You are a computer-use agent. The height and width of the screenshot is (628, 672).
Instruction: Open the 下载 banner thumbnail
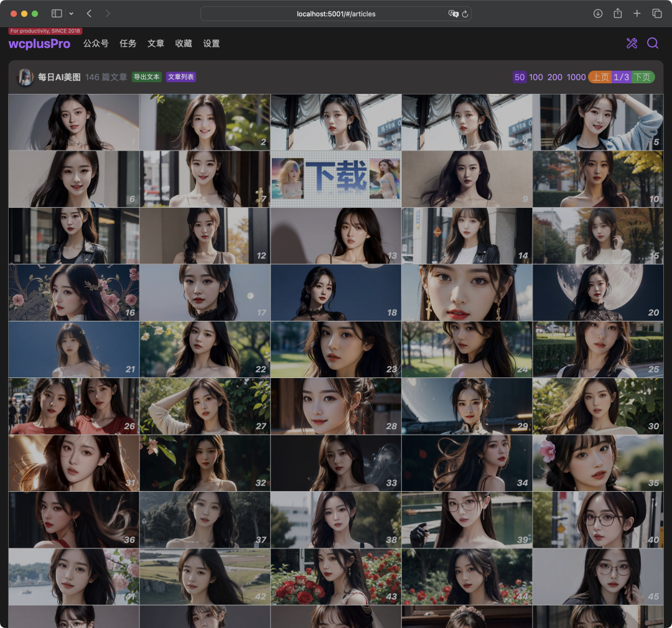click(x=336, y=179)
